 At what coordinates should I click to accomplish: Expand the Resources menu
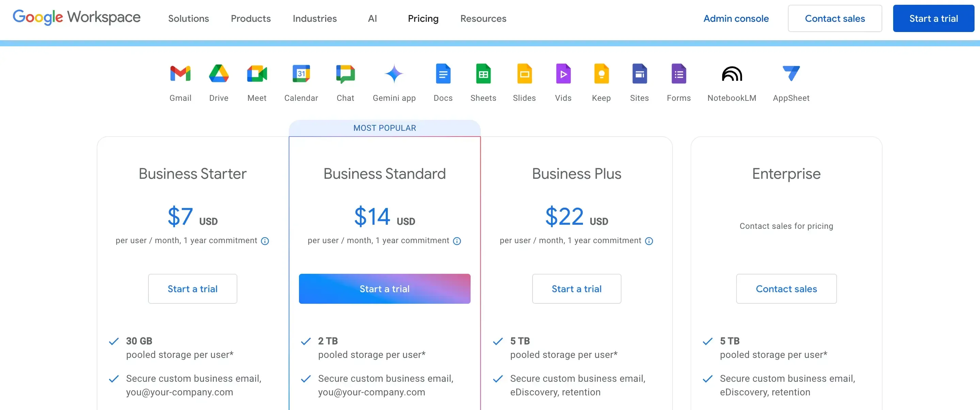point(483,18)
